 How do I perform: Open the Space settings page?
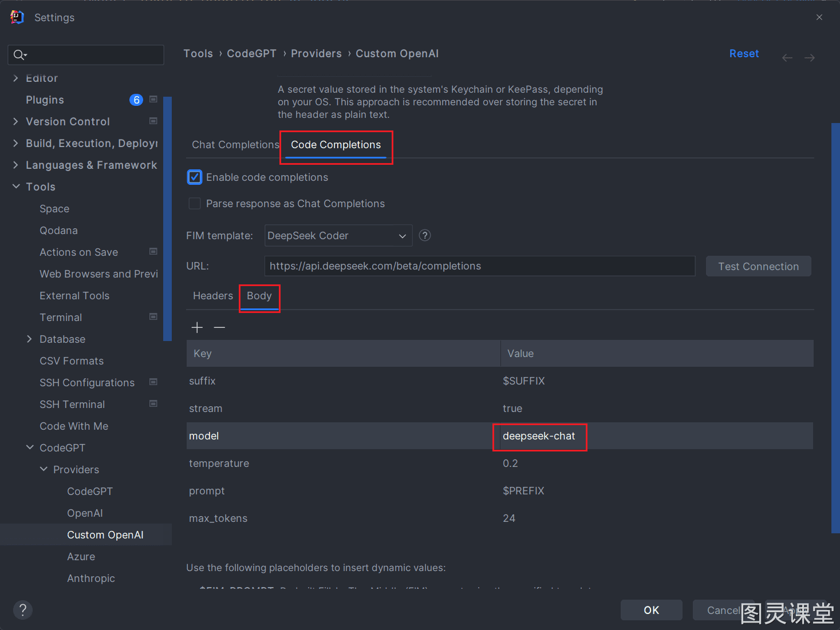pyautogui.click(x=54, y=209)
